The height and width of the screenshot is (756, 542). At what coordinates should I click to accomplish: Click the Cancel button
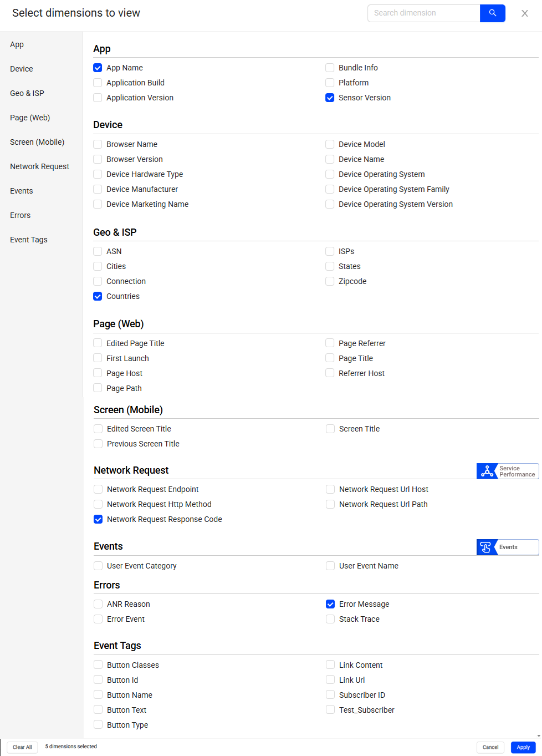coord(490,747)
